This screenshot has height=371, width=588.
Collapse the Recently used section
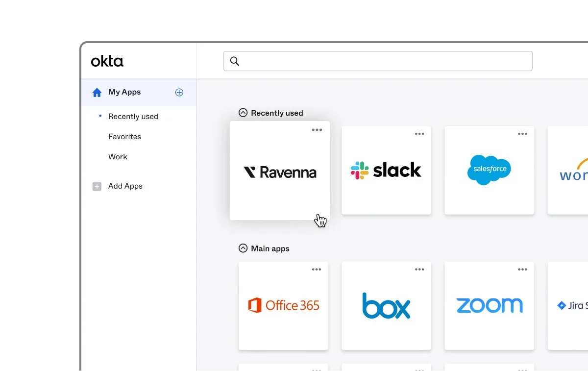(243, 113)
